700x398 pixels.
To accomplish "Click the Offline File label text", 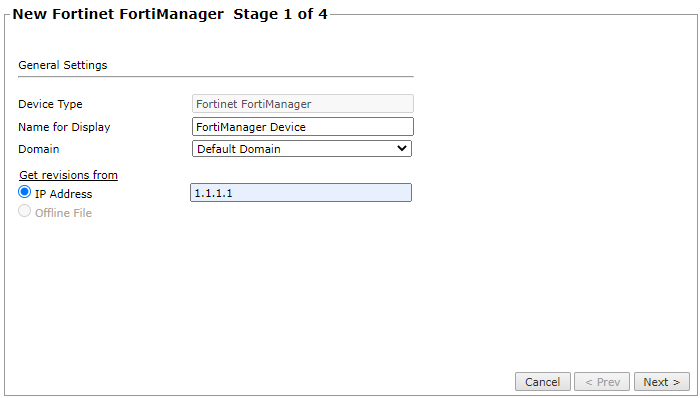I will coord(63,213).
